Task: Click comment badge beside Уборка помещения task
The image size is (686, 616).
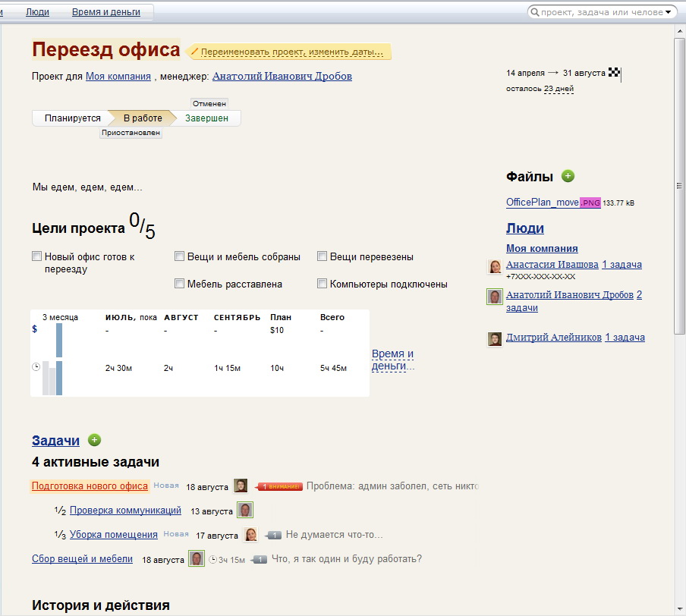Action: point(274,536)
